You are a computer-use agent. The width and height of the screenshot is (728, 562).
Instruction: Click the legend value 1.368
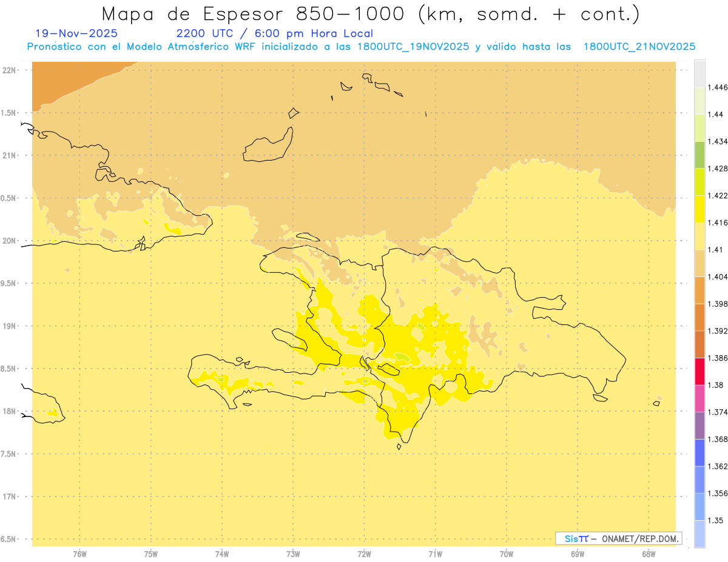[719, 439]
